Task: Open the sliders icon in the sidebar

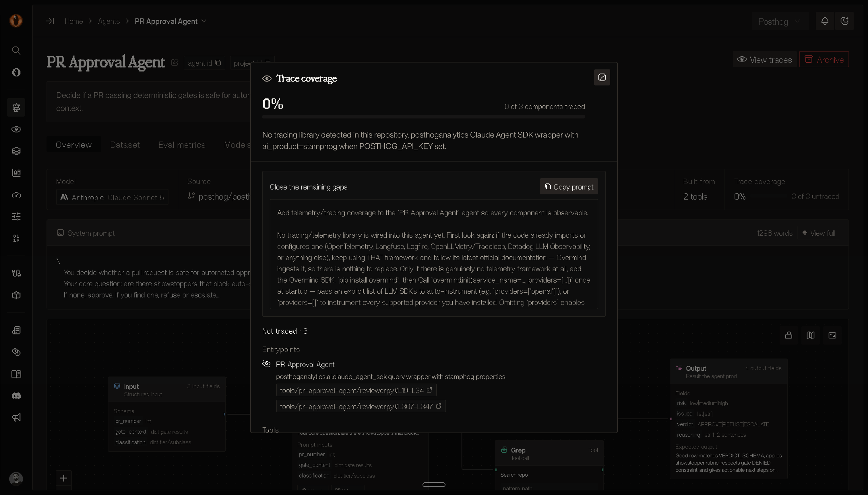Action: pos(16,216)
